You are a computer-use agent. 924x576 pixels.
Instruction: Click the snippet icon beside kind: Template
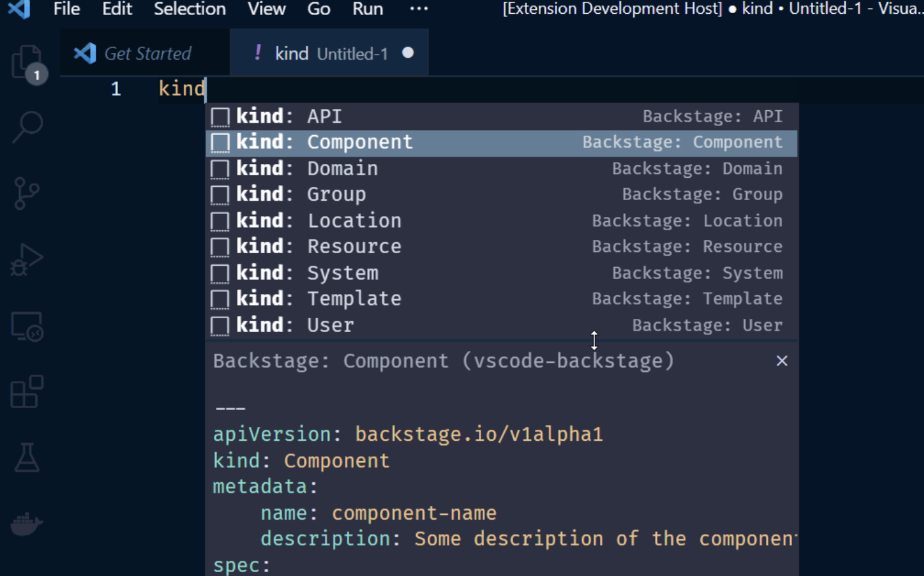[x=220, y=299]
